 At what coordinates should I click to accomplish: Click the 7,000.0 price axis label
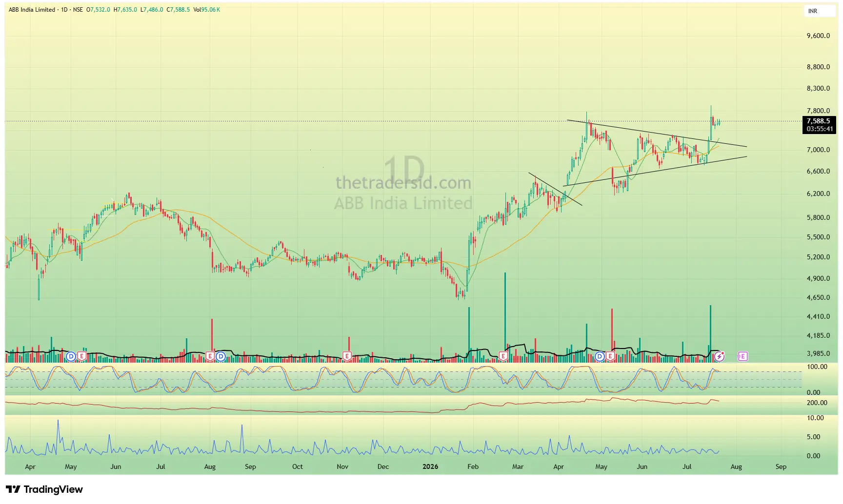(818, 150)
